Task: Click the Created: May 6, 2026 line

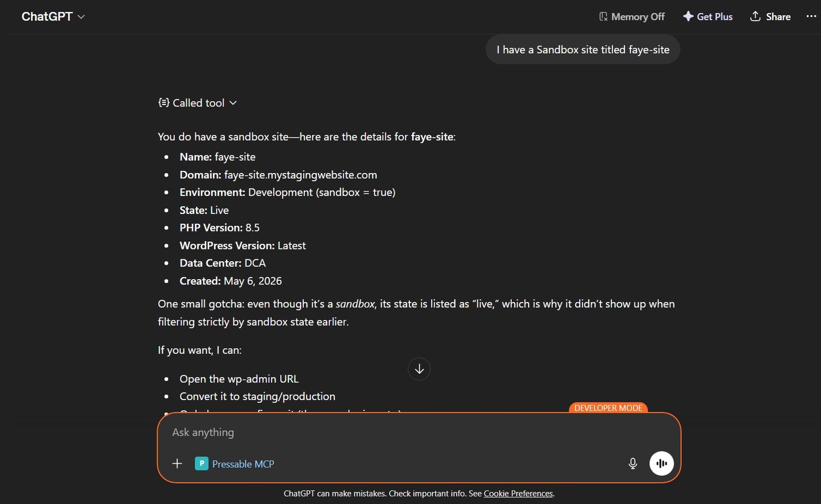Action: tap(230, 281)
